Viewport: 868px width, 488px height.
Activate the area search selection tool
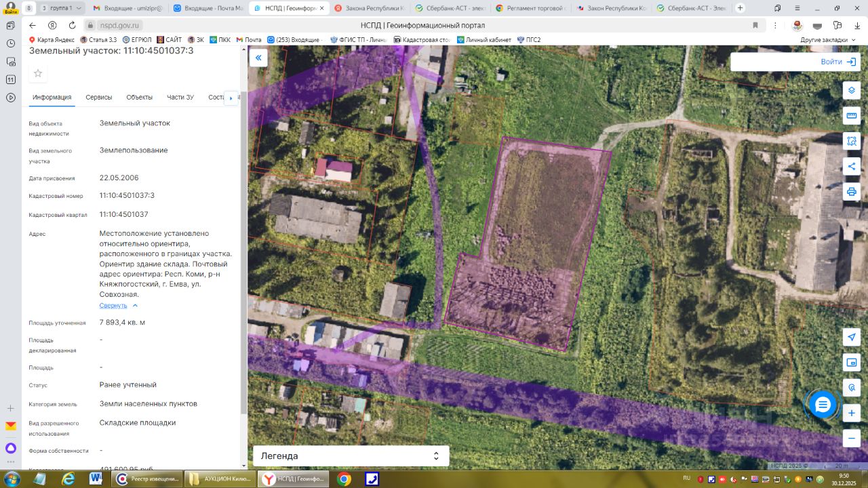(852, 141)
